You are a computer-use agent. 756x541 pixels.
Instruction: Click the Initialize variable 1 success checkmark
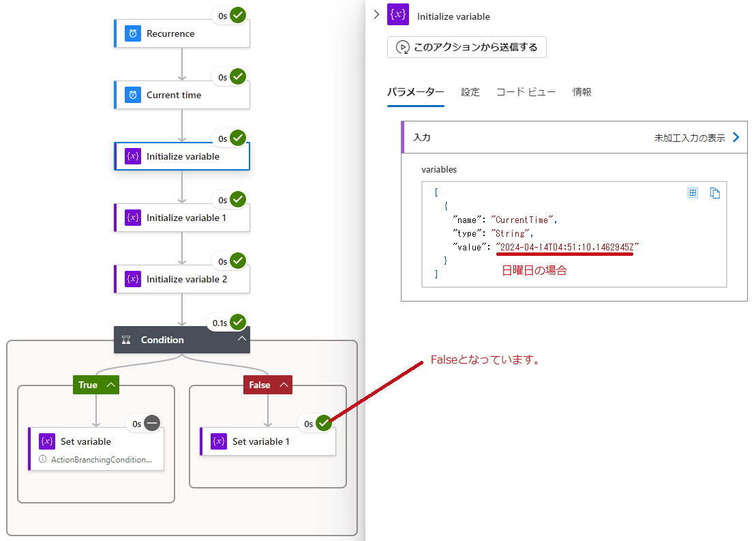pyautogui.click(x=238, y=199)
